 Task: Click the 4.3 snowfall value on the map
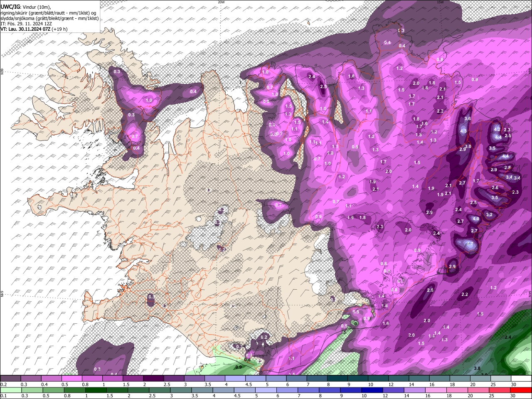(x=464, y=131)
